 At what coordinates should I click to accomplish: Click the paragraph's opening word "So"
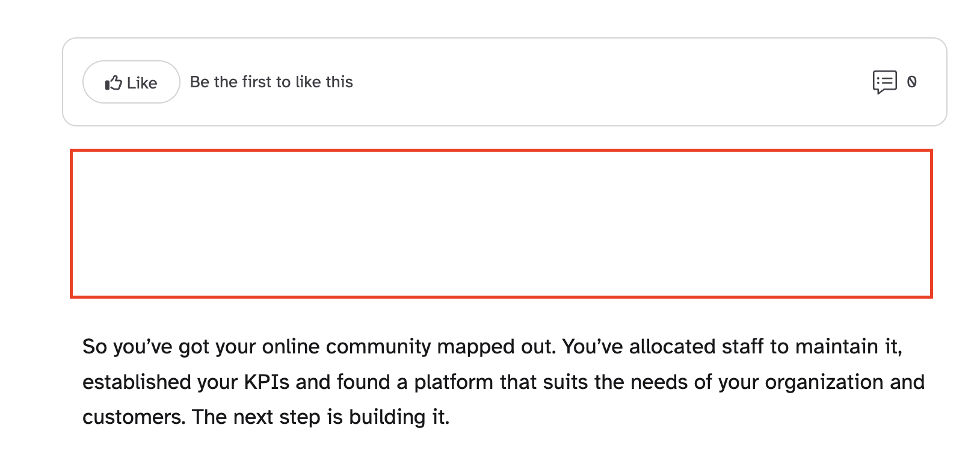tap(94, 347)
